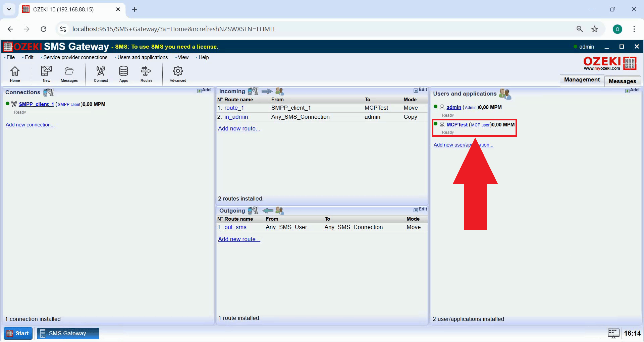Open the Messages folder toolbar icon
This screenshot has width=644, height=342.
[69, 74]
